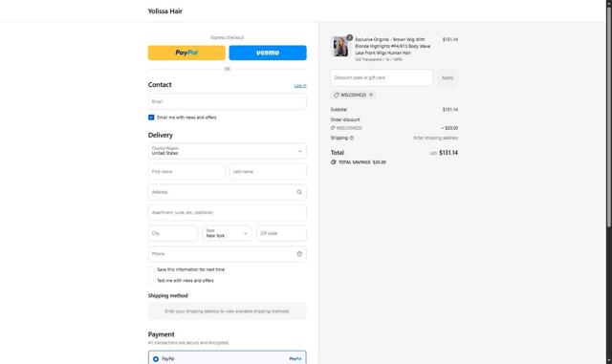Focus the Phone field

tap(228, 254)
